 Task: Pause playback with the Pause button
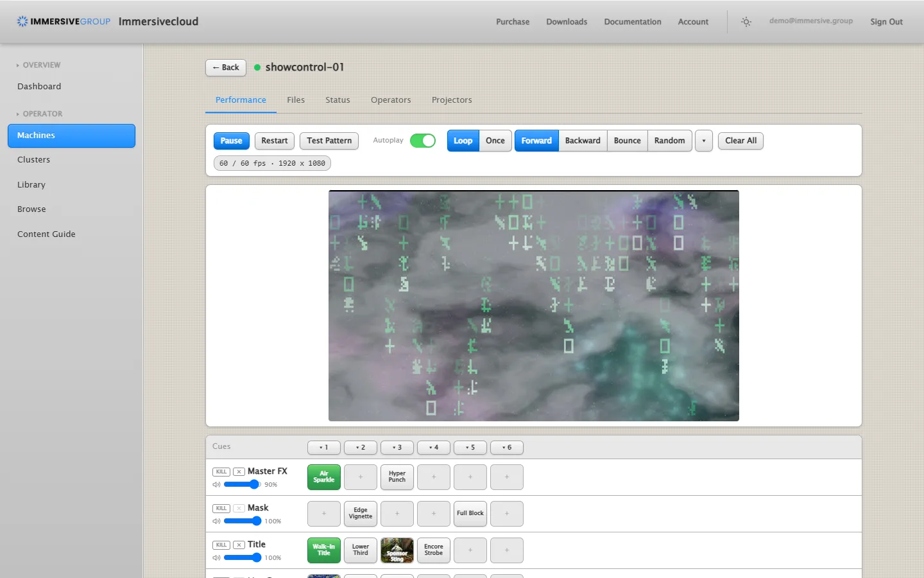(x=232, y=141)
